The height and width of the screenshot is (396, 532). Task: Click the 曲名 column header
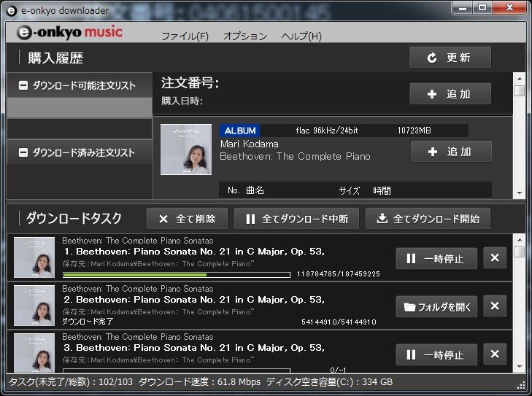255,190
